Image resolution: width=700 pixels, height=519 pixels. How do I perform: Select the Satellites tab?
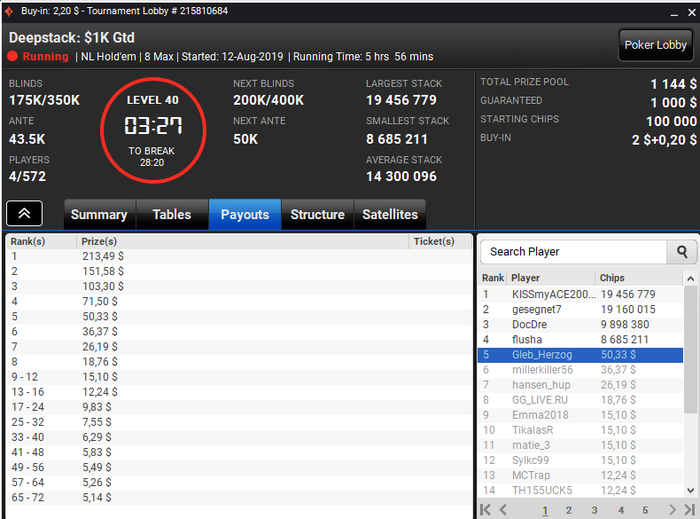(390, 215)
